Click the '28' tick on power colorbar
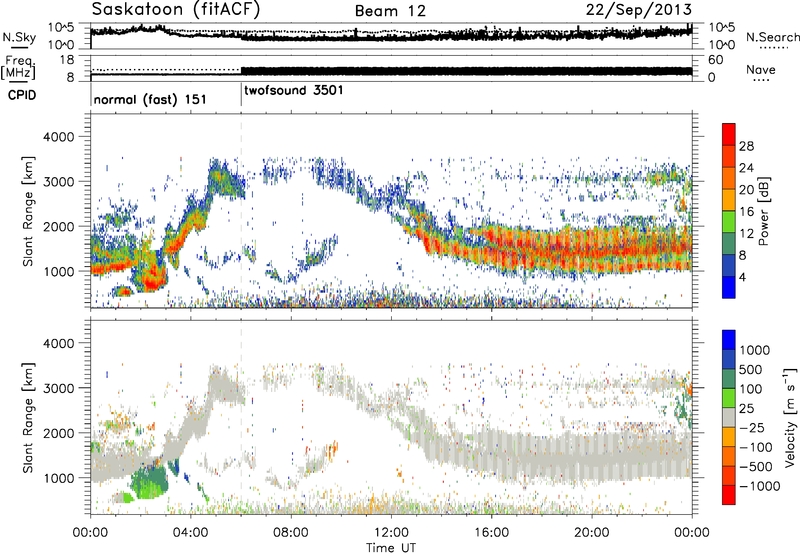Screen dimensions: 800x554 (746, 146)
